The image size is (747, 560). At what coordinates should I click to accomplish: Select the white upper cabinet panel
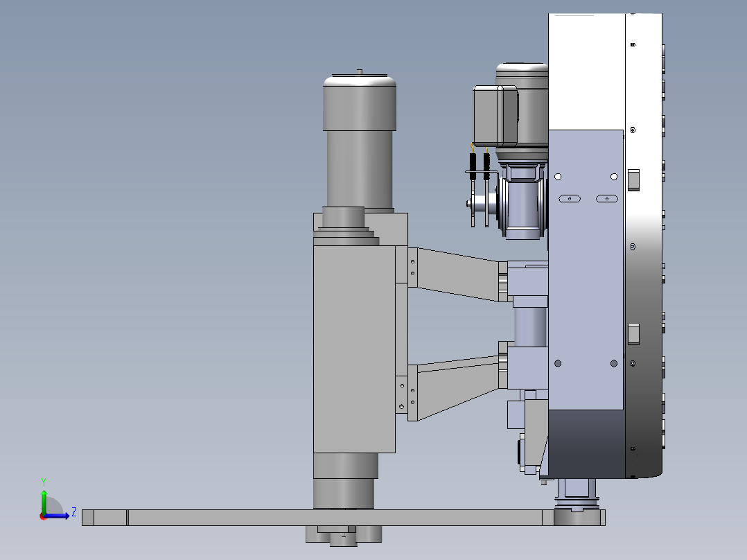[586, 71]
